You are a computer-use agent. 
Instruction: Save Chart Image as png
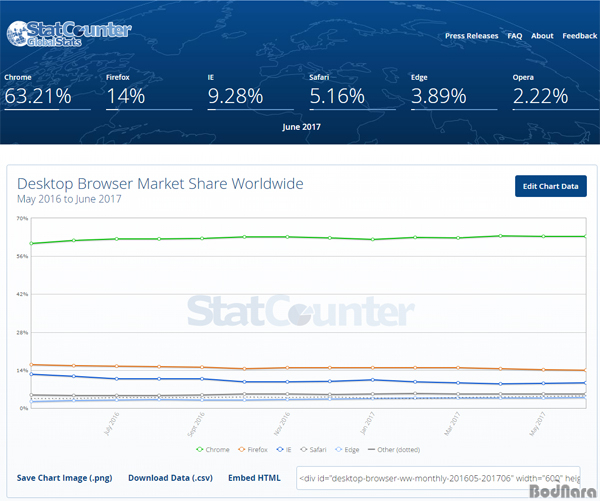pos(65,478)
